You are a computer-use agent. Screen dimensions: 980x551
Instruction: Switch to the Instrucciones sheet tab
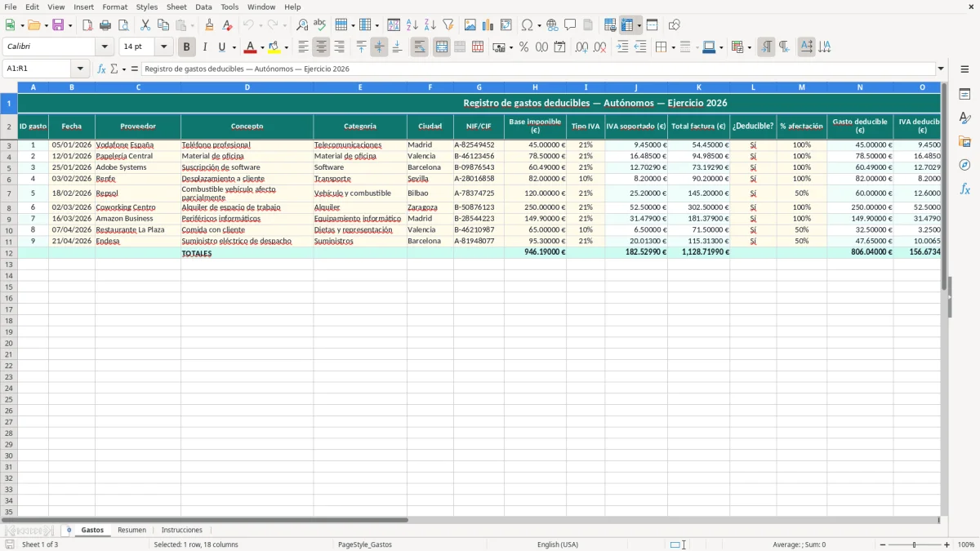point(182,530)
